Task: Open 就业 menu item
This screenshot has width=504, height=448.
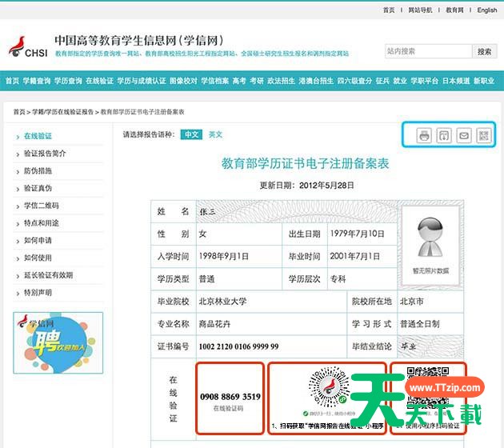Action: 400,81
